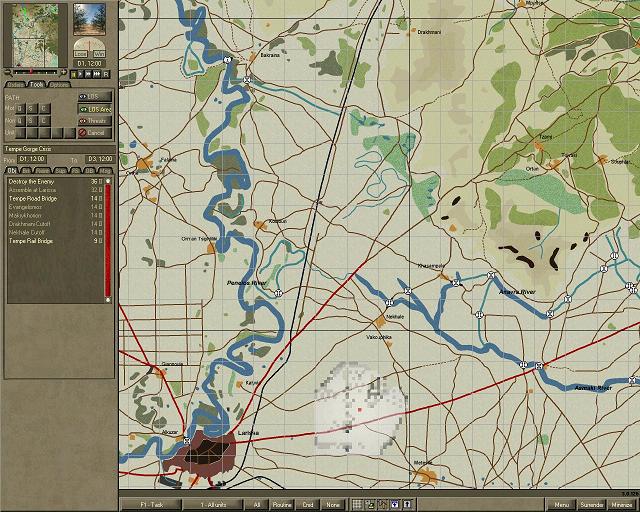The width and height of the screenshot is (640, 512).
Task: Click the F1 - Task filter button
Action: point(151,505)
